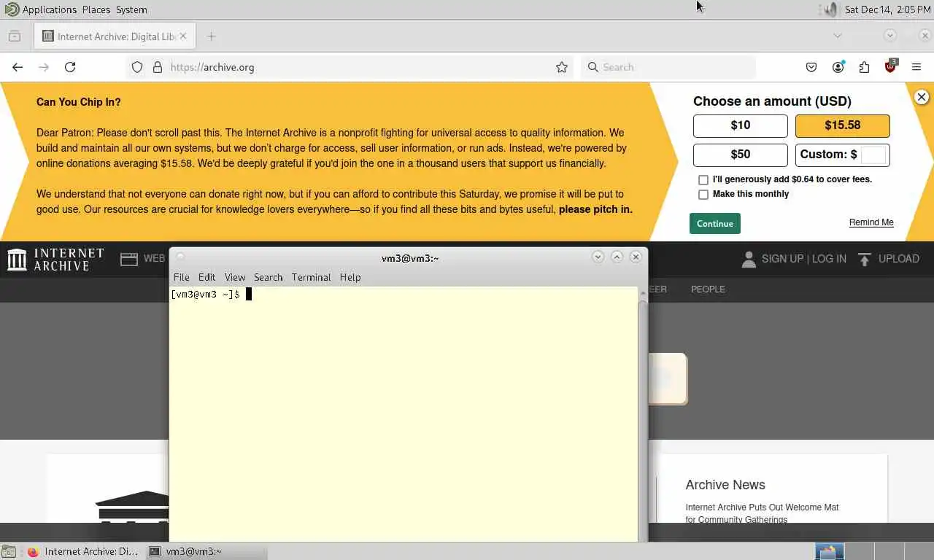
Task: Click the show desktop icon in bottom panel
Action: 7,551
